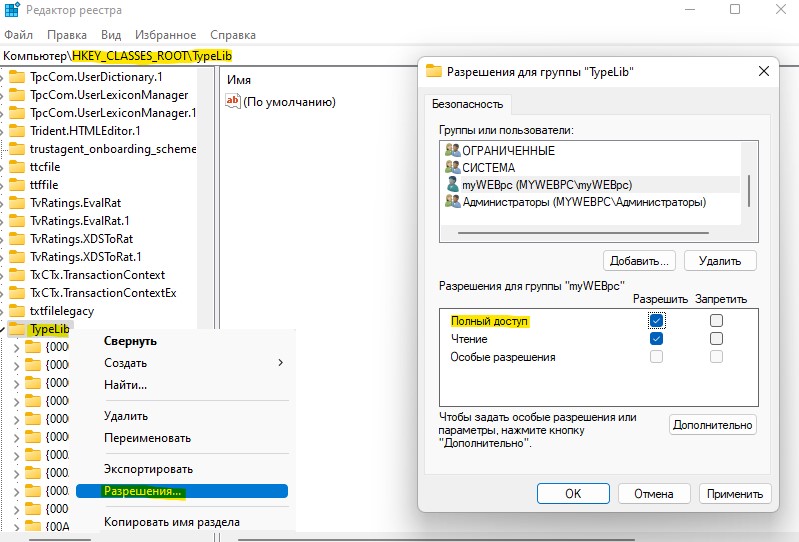This screenshot has width=799, height=542.
Task: Click the group icon next to ОГРАНИЧЕННЫЕ
Action: click(452, 150)
